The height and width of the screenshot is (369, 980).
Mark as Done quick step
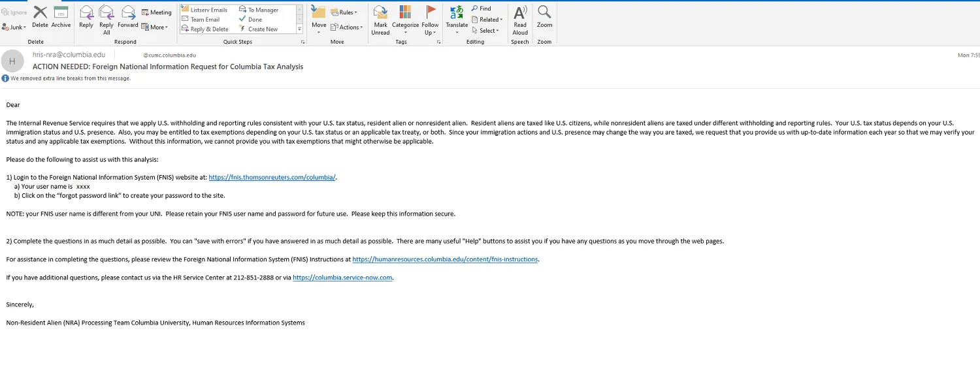click(x=250, y=20)
